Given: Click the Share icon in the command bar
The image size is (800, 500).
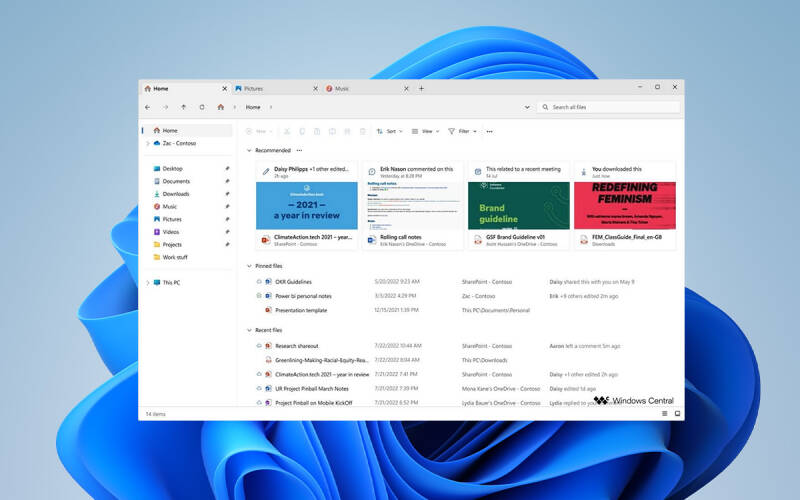Looking at the screenshot, I should tap(347, 132).
